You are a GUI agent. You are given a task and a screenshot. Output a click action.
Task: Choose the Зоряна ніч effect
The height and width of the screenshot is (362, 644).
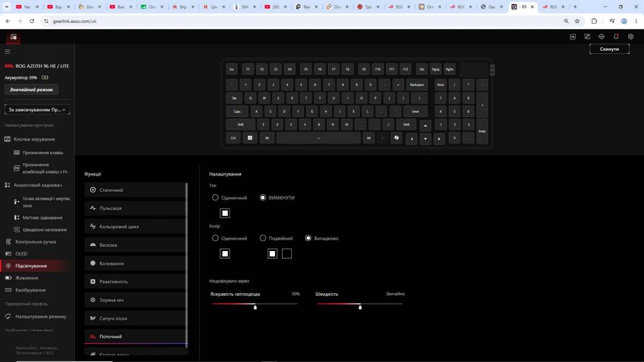(x=135, y=300)
